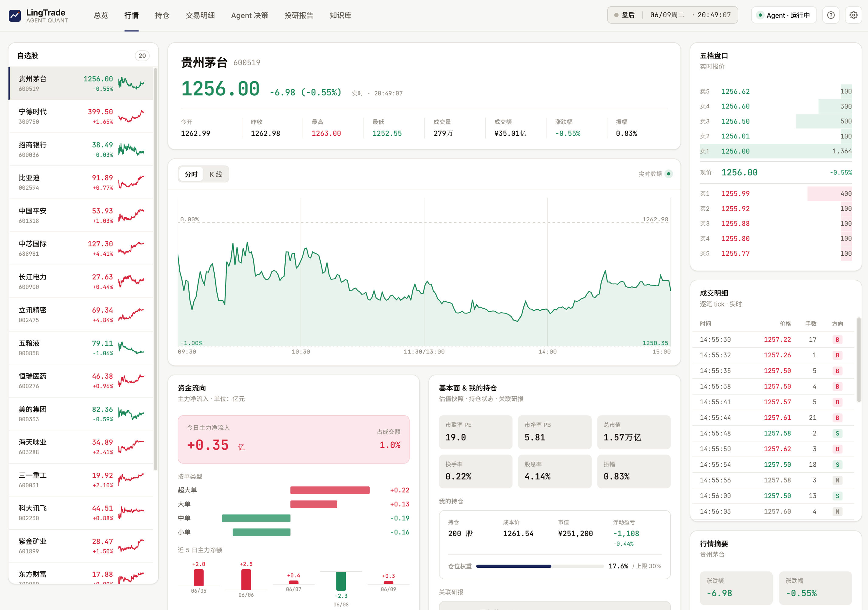
Task: Click the 股息率 4.14% tile
Action: pyautogui.click(x=554, y=471)
